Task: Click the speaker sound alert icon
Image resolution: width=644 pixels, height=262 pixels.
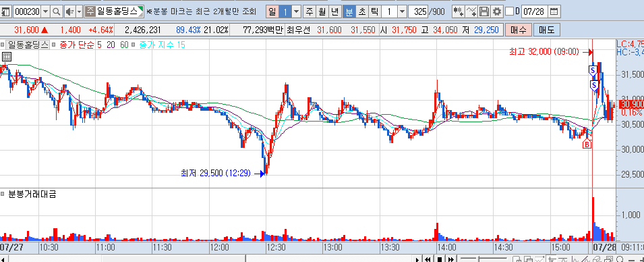Action: tap(69, 11)
